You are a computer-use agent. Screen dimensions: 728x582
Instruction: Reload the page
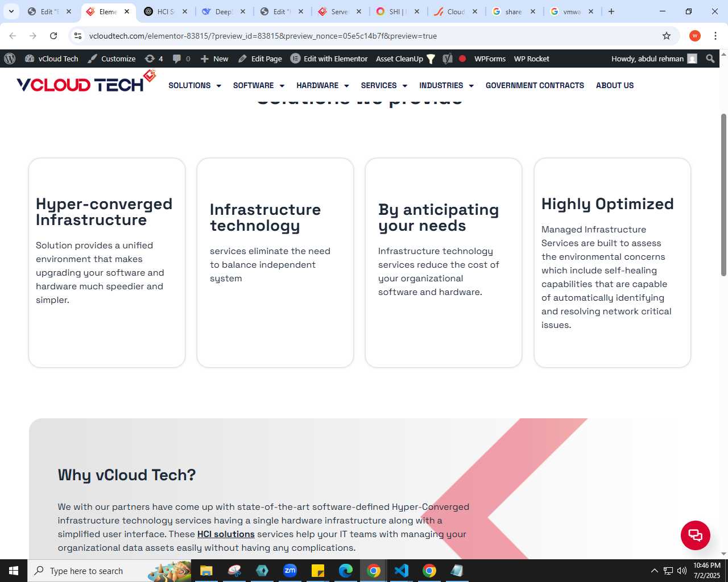pyautogui.click(x=53, y=36)
